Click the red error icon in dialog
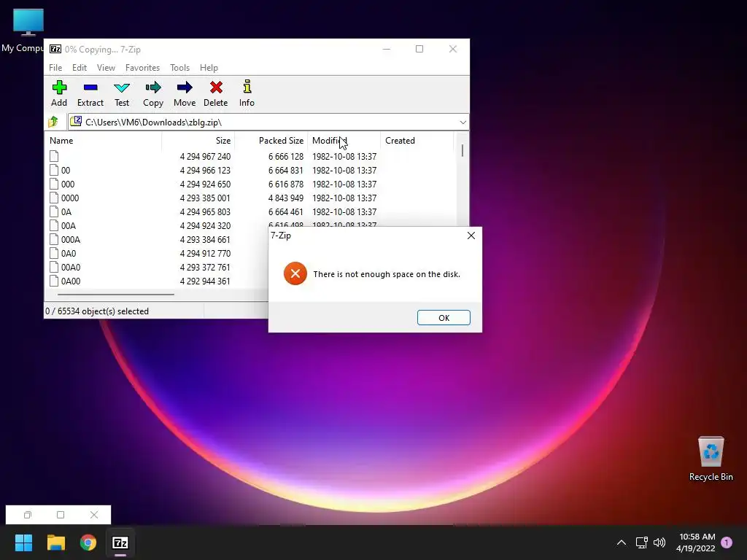 [x=295, y=273]
